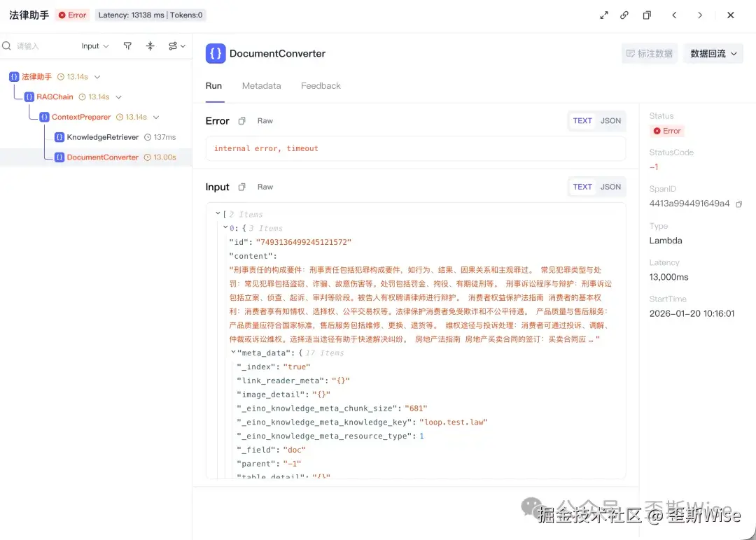Click the 13,000ms latency value
756x540 pixels.
tap(668, 278)
